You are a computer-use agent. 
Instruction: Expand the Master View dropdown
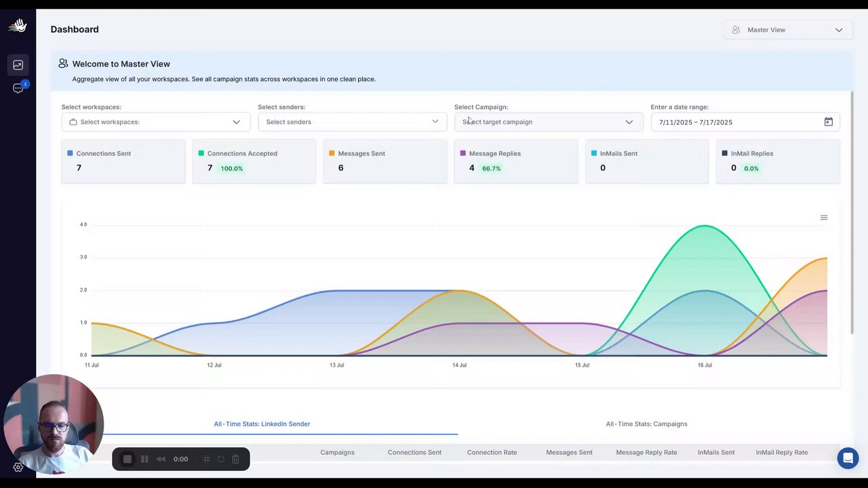coord(787,30)
